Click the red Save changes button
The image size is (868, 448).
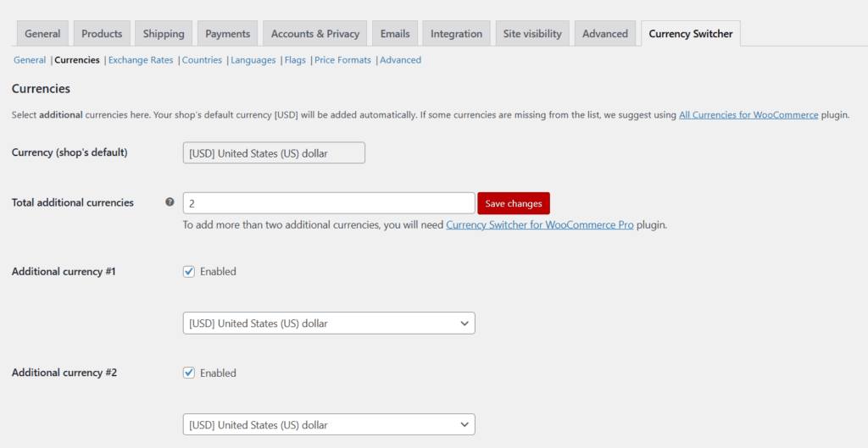click(x=514, y=203)
